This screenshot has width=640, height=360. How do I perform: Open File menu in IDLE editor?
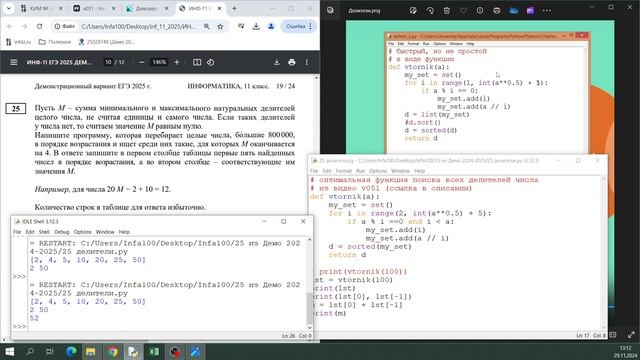pyautogui.click(x=314, y=171)
